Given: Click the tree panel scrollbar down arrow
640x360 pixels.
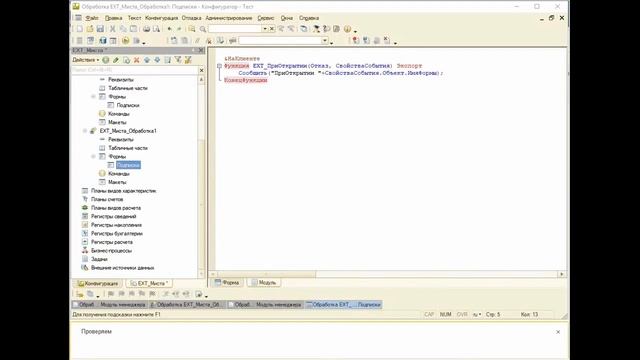Looking at the screenshot, I should click(201, 274).
